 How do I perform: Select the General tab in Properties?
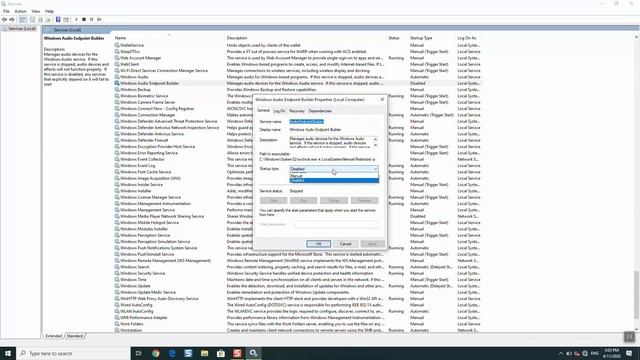[263, 110]
